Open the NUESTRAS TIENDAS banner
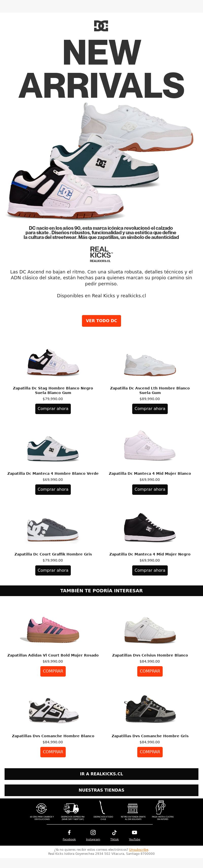 click(x=101, y=790)
